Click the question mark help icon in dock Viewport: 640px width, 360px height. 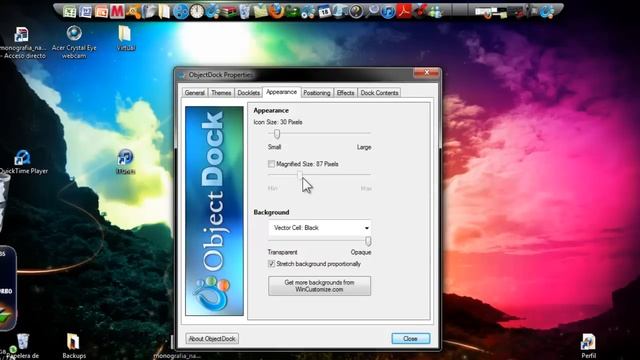point(356,11)
